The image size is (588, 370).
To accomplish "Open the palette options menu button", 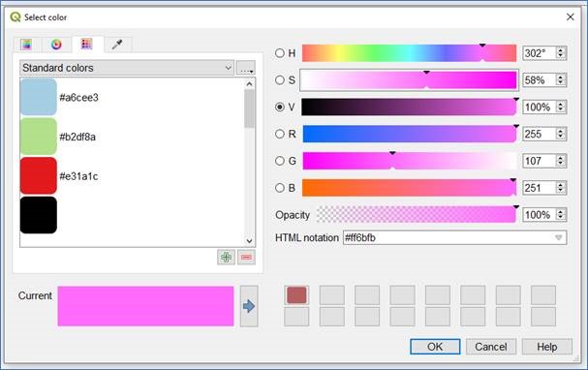I will tap(246, 68).
